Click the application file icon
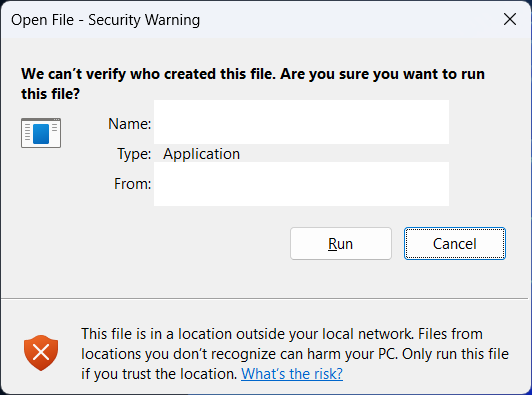This screenshot has height=395, width=532. (x=41, y=133)
